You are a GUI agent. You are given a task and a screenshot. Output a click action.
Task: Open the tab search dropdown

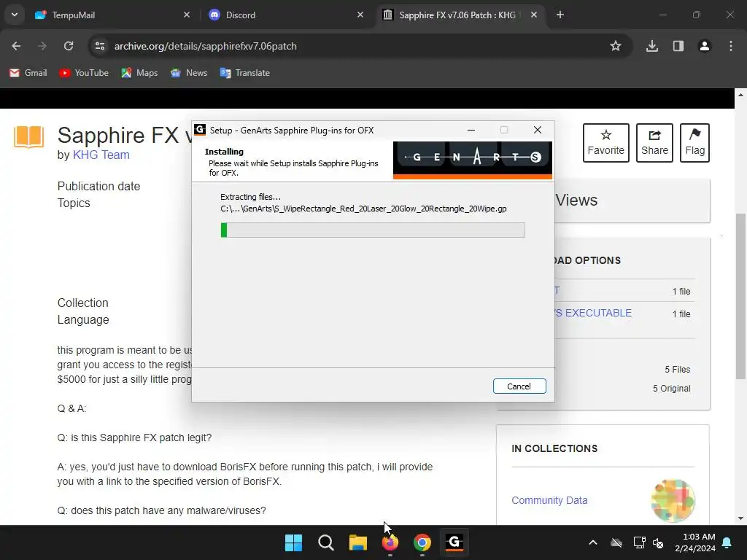pyautogui.click(x=15, y=15)
